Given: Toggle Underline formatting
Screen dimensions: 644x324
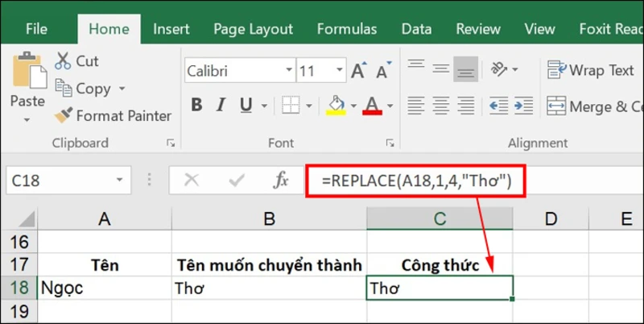Looking at the screenshot, I should click(x=246, y=106).
